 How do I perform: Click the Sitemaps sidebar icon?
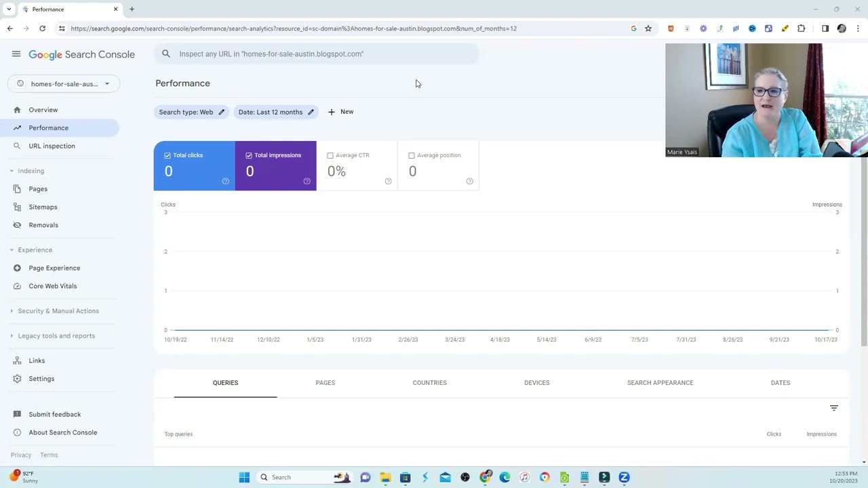pyautogui.click(x=17, y=207)
